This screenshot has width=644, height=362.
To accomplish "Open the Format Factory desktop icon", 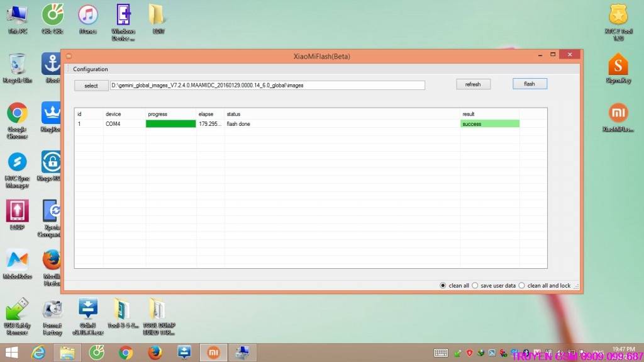I will tap(53, 319).
